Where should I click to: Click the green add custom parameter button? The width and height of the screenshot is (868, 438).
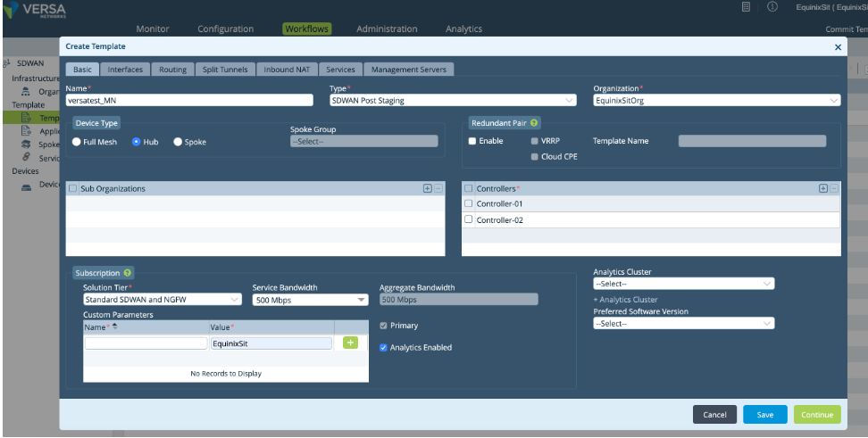coord(350,343)
